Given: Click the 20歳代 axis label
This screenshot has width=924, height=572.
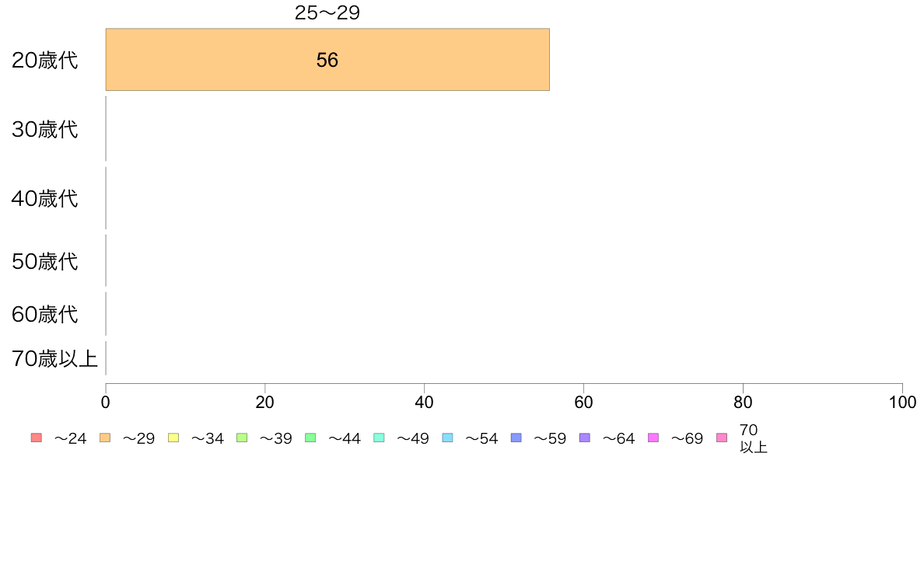Looking at the screenshot, I should 45,60.
